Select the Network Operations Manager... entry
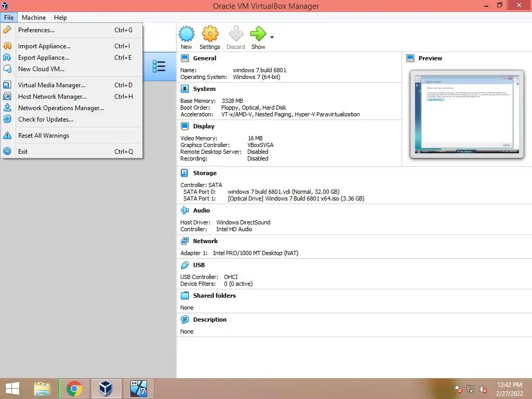Screen dimensions: 532x399 [72, 108]
